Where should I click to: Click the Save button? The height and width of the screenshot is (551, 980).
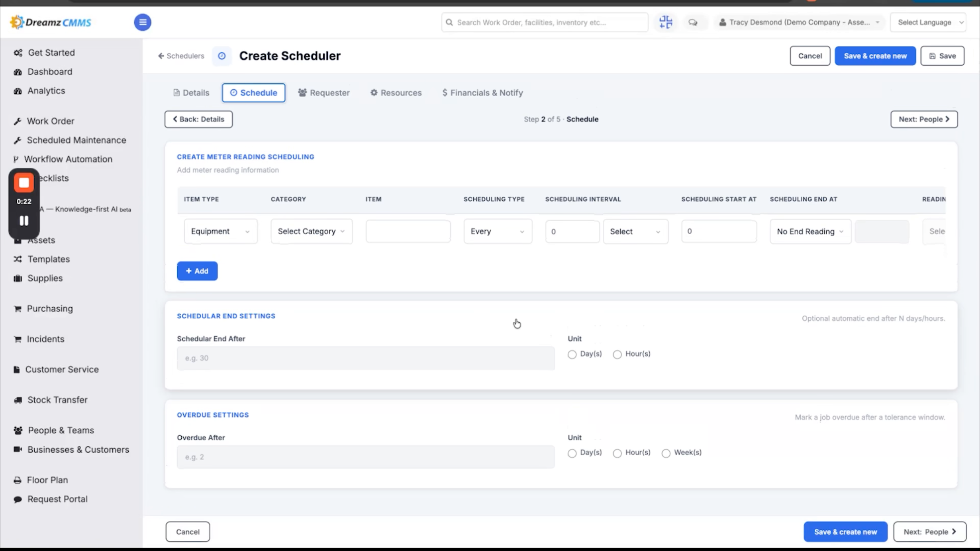(942, 56)
